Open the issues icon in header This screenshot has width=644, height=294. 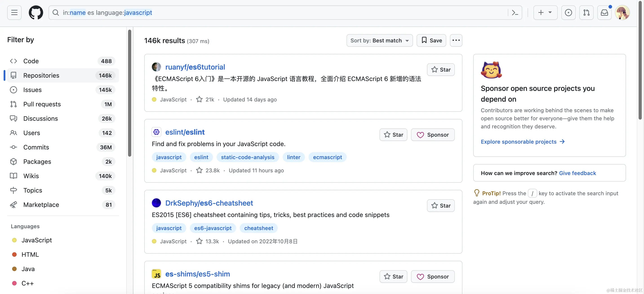568,13
